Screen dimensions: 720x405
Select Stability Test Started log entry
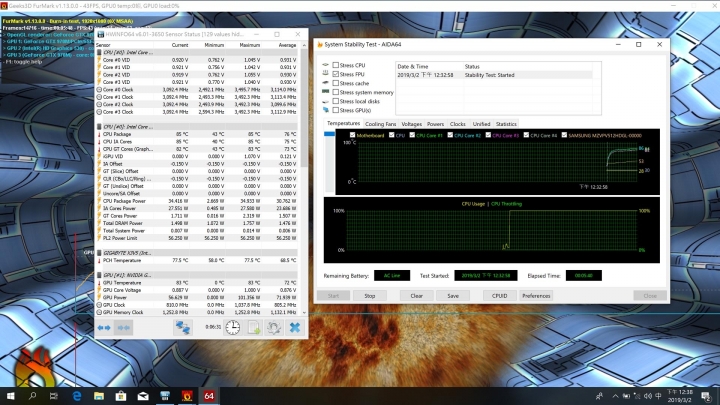494,75
